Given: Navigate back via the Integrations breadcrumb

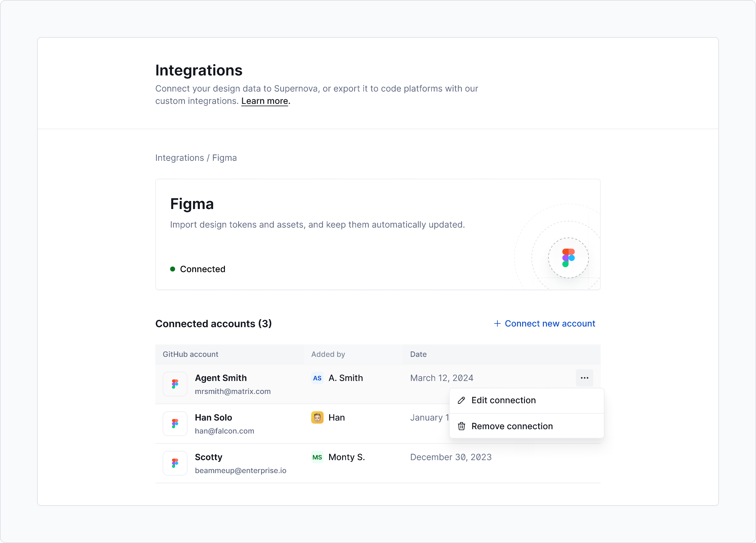Looking at the screenshot, I should pos(180,158).
